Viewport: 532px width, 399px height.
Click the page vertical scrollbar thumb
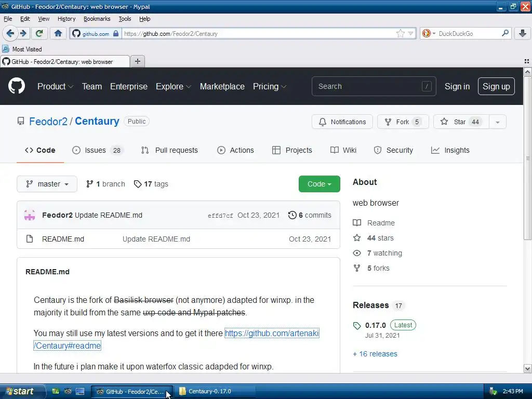pos(527,158)
